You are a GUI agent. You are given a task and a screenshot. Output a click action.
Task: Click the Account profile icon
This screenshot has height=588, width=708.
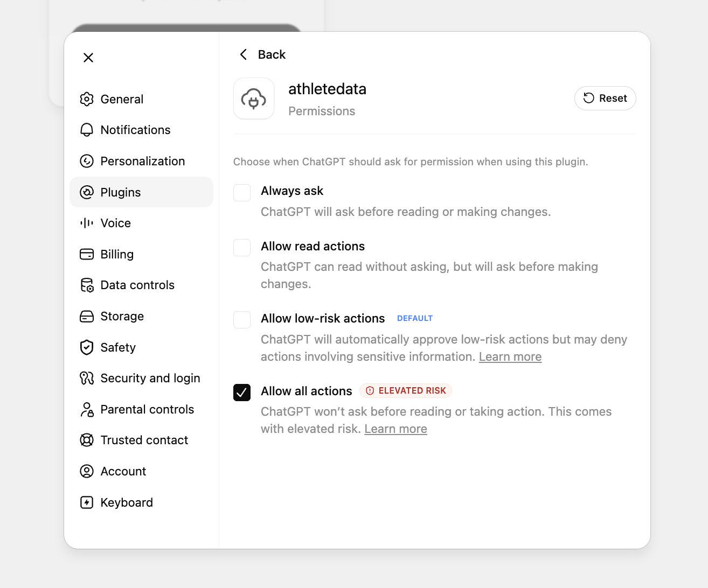point(87,471)
